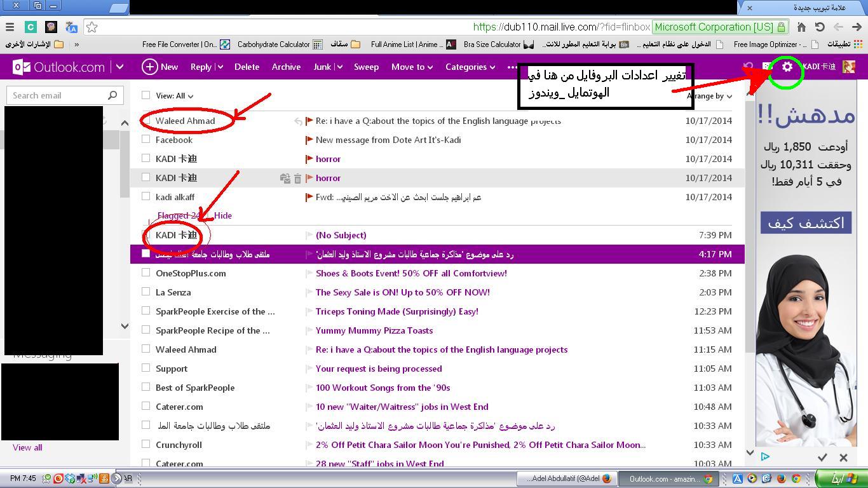
Task: Check the Best of SparkPeople checkbox
Action: coord(146,387)
